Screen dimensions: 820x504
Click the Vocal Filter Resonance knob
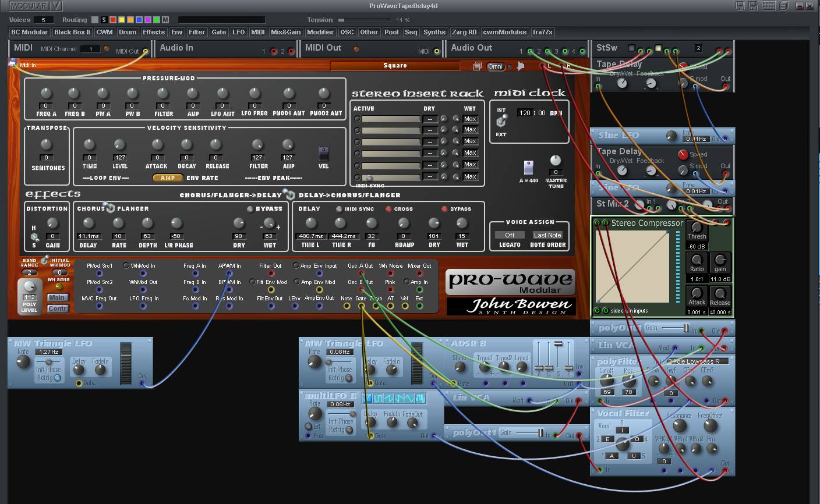click(678, 427)
